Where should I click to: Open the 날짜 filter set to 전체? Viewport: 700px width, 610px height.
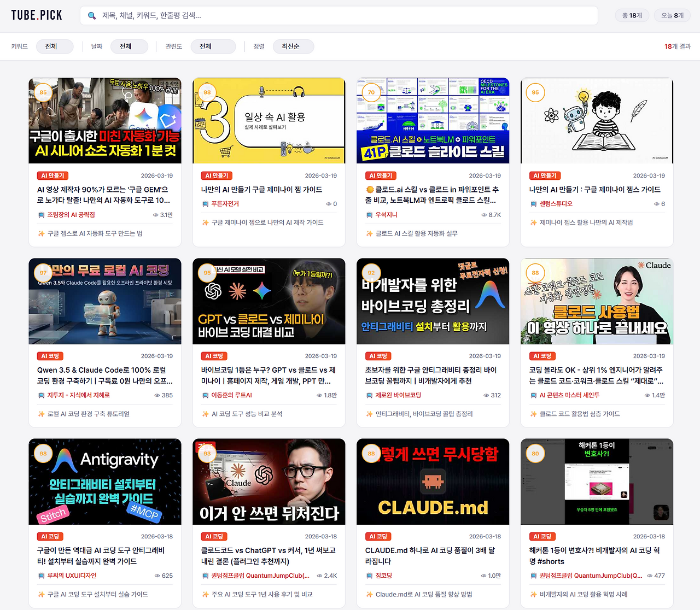coord(129,46)
